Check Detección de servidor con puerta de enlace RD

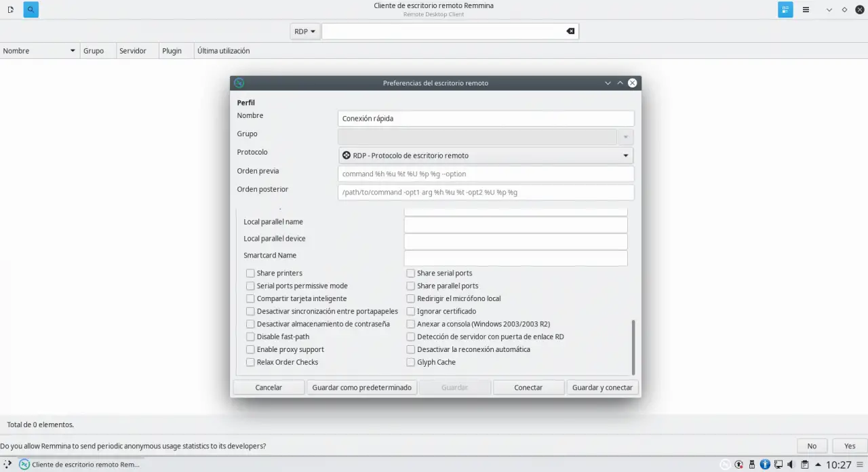[410, 336]
